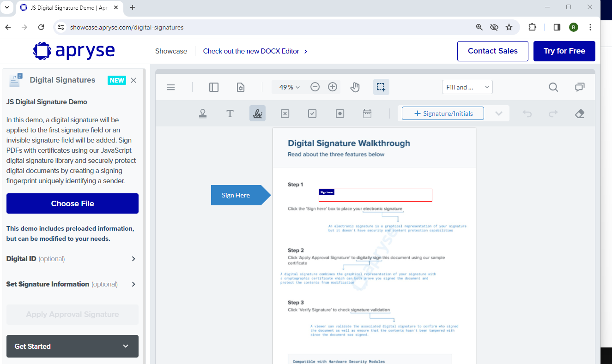Toggle the left panel view
Screen dimensions: 612x364
(x=214, y=87)
